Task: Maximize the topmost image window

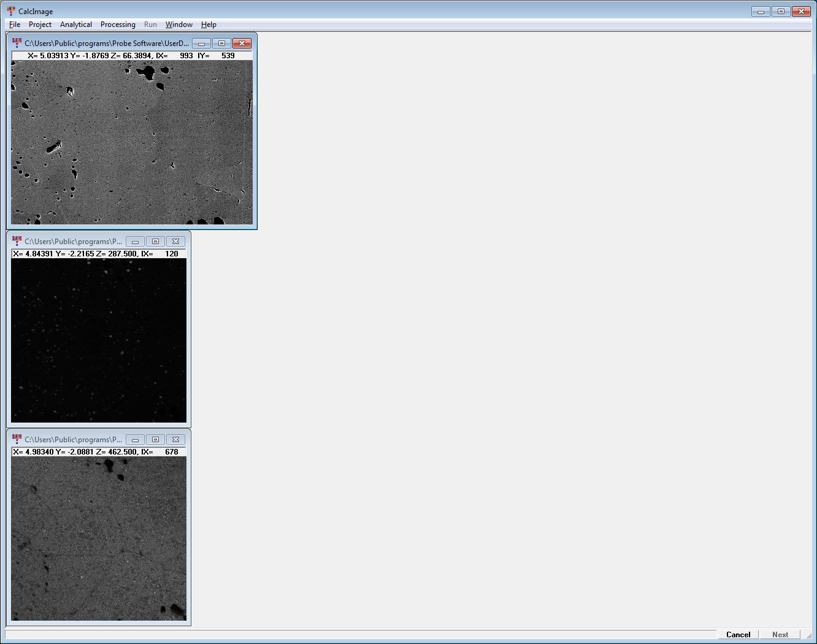Action: click(221, 44)
